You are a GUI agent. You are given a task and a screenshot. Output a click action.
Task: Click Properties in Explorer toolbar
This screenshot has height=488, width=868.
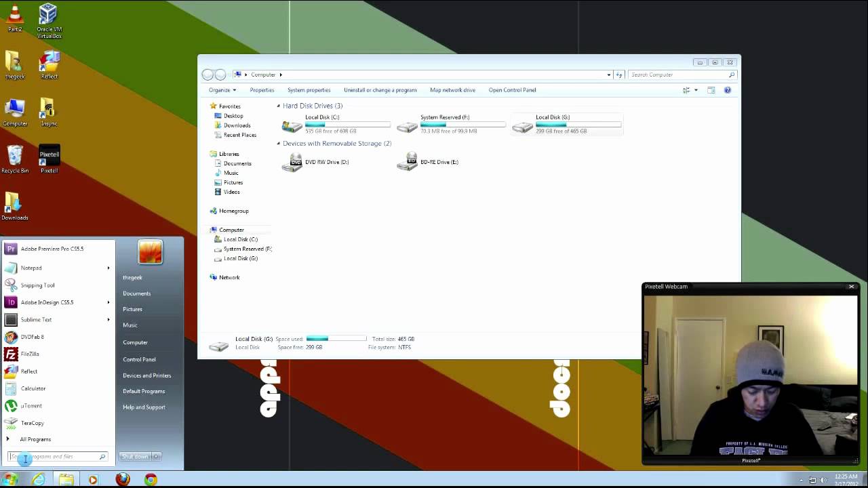[x=262, y=90]
